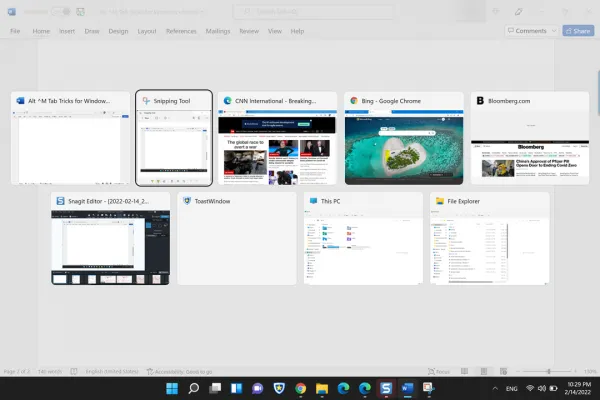Switch to the Review tab

(x=249, y=31)
